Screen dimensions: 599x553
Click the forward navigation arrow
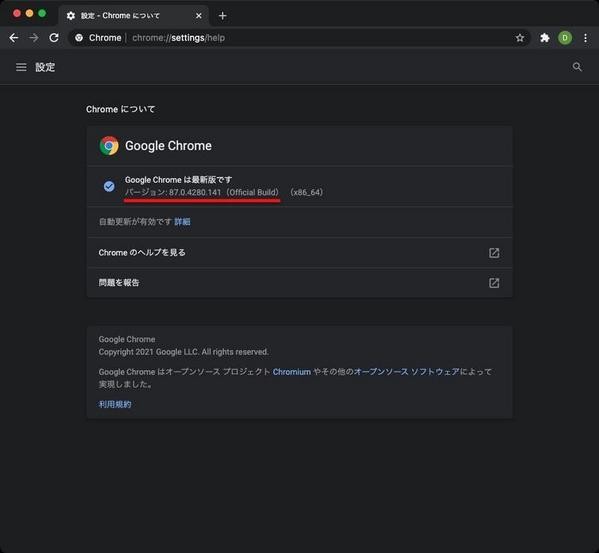[34, 38]
